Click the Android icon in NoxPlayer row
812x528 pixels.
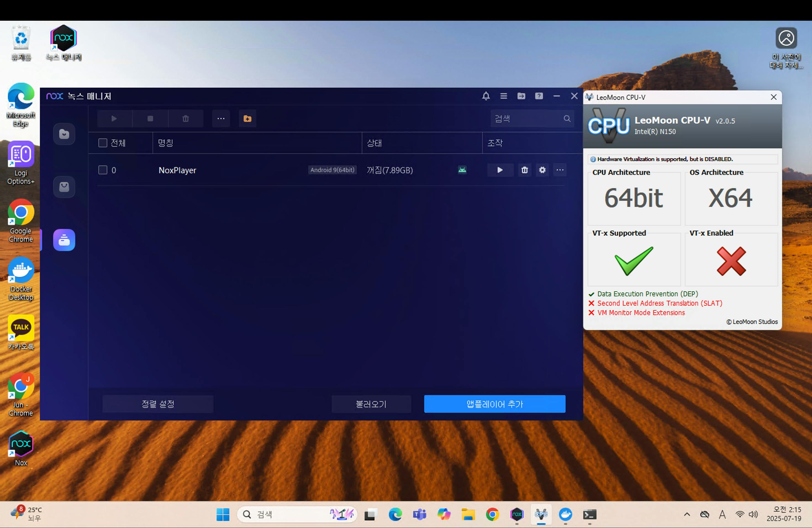point(462,170)
